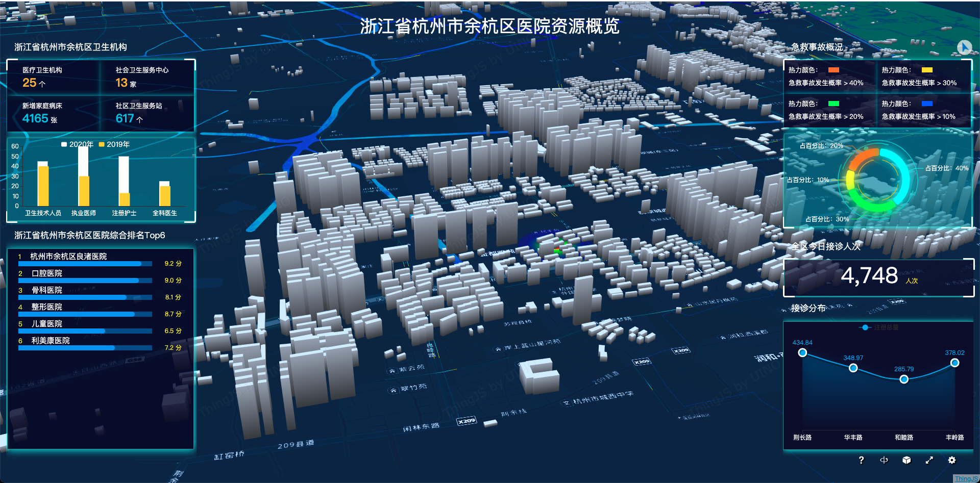Click the 丰岭路 data point marker

pyautogui.click(x=955, y=363)
